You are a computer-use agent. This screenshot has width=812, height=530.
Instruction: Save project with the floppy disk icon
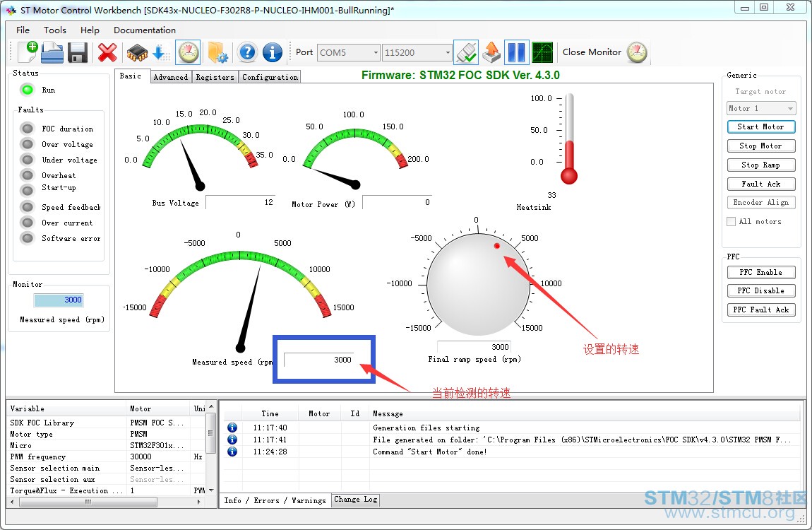click(x=78, y=52)
